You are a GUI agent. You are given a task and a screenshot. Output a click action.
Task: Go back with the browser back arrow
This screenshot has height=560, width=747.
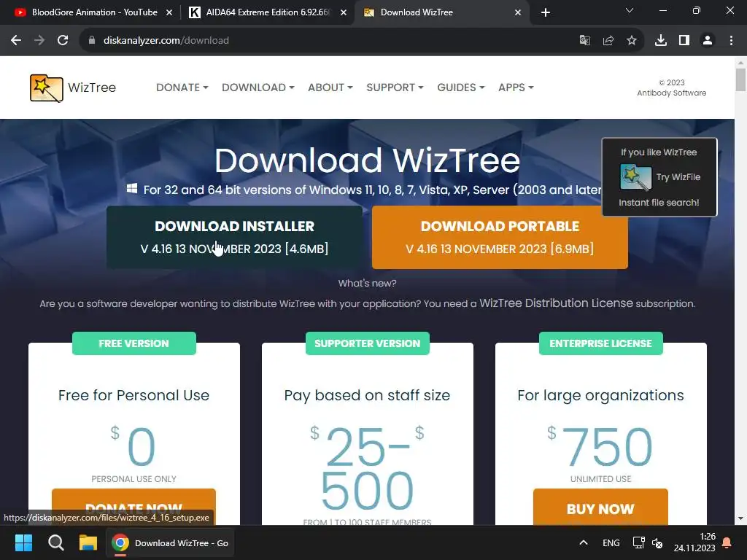(16, 41)
